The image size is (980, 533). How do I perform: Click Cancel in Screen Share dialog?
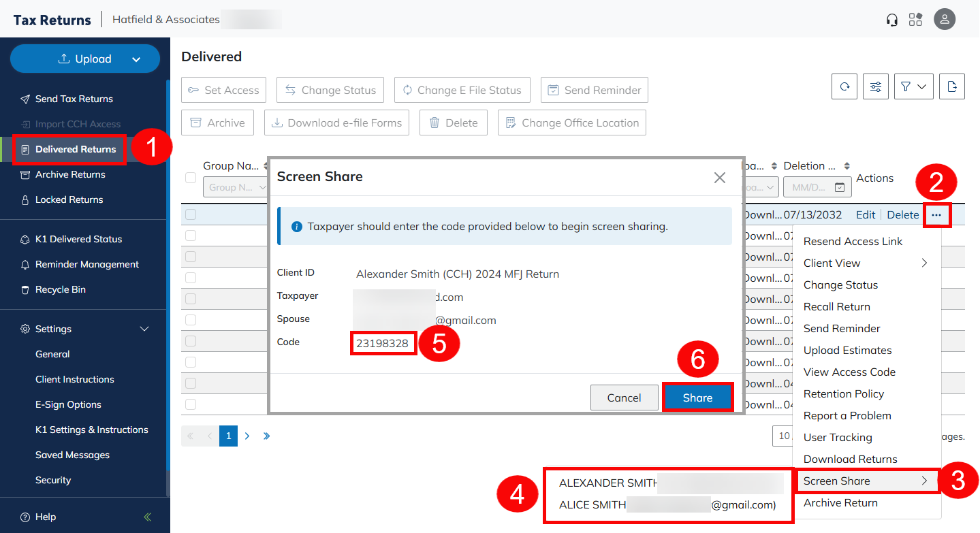click(x=624, y=398)
